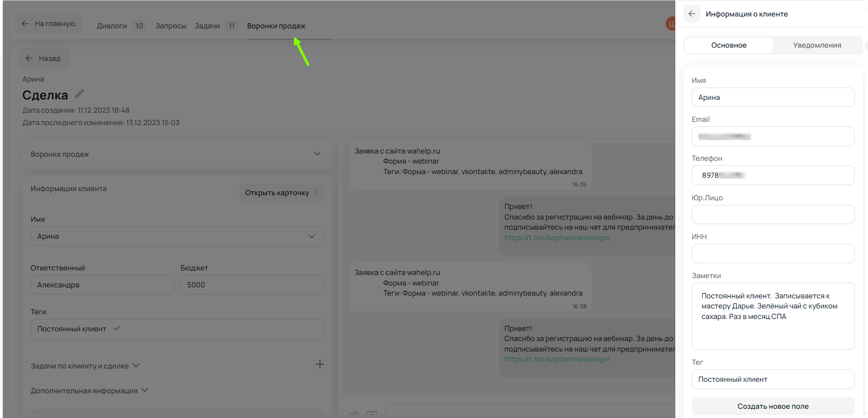Toggle the Постоянный клиент tag checkmark
The image size is (868, 418).
[x=116, y=329]
